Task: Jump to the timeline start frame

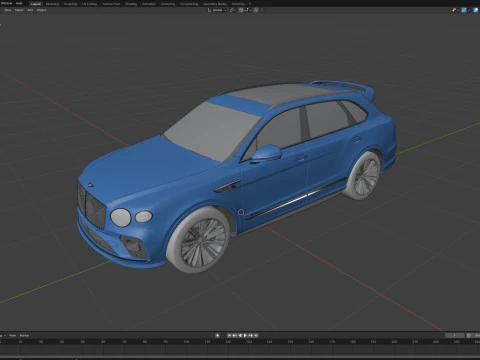Action: (229, 335)
